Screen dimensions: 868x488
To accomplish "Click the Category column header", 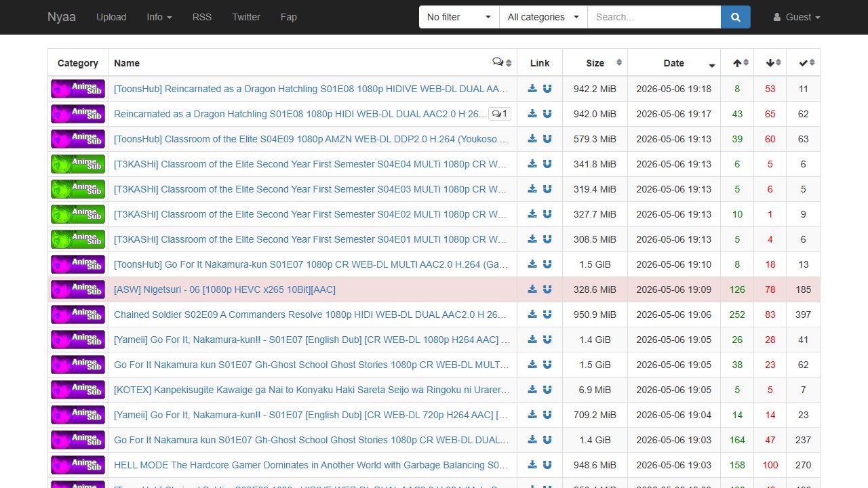I will coord(78,63).
